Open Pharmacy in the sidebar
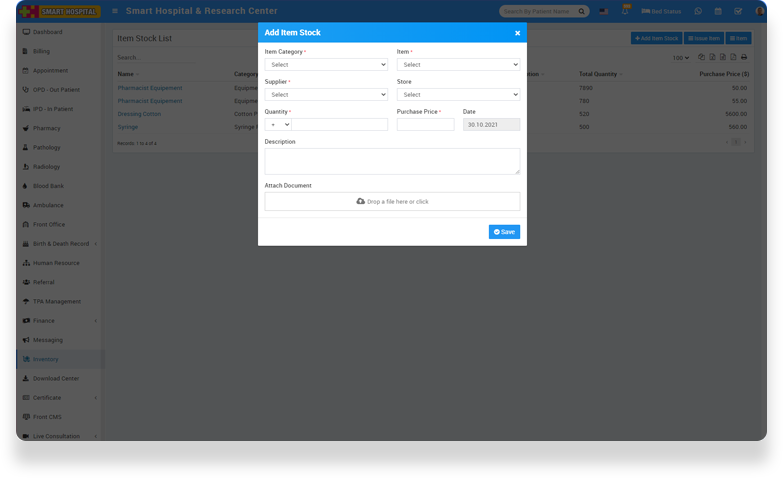Screen dimensions: 783x478 (47, 128)
